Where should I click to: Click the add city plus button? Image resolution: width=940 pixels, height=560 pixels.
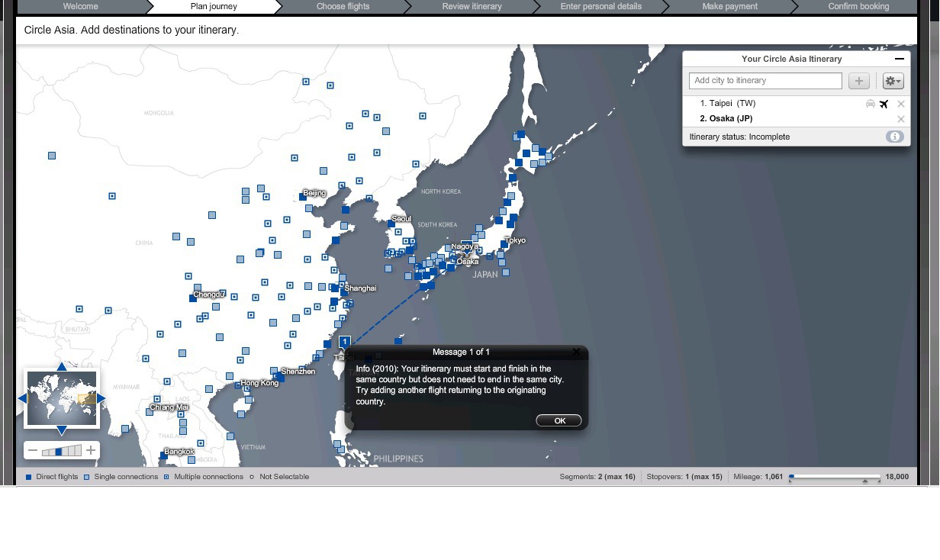click(858, 81)
